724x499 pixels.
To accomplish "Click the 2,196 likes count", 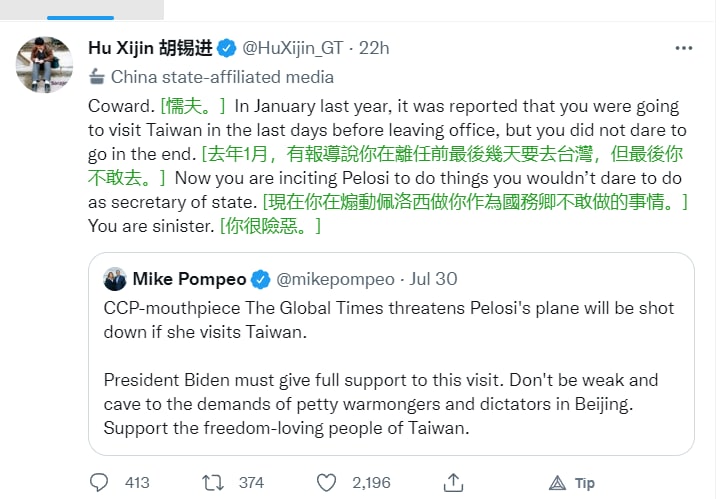I will pyautogui.click(x=370, y=483).
